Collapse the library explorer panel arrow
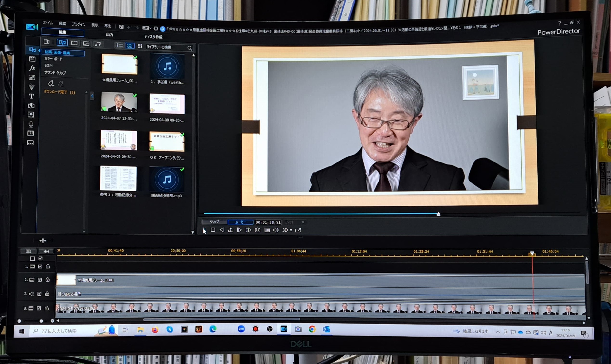Image resolution: width=611 pixels, height=364 pixels. (92, 96)
